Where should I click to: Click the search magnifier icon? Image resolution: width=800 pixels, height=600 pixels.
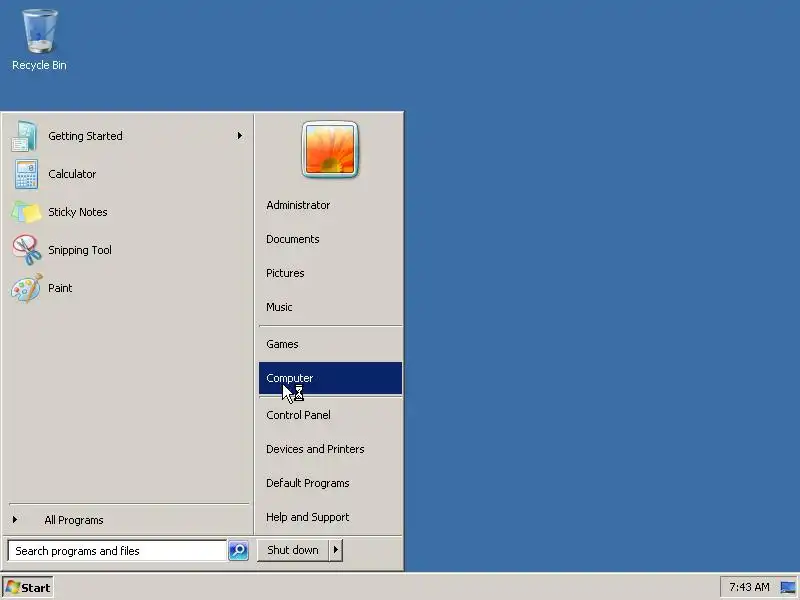[x=238, y=551]
